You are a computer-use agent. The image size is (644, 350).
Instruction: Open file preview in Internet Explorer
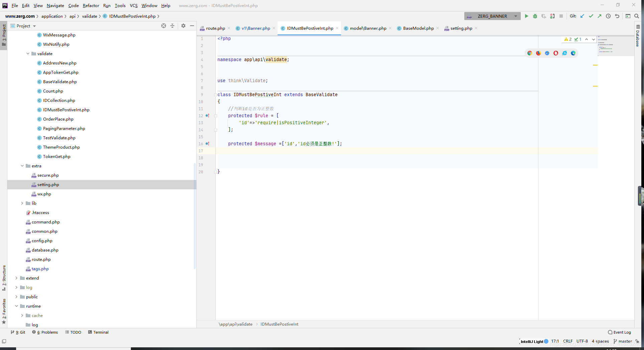coord(565,53)
